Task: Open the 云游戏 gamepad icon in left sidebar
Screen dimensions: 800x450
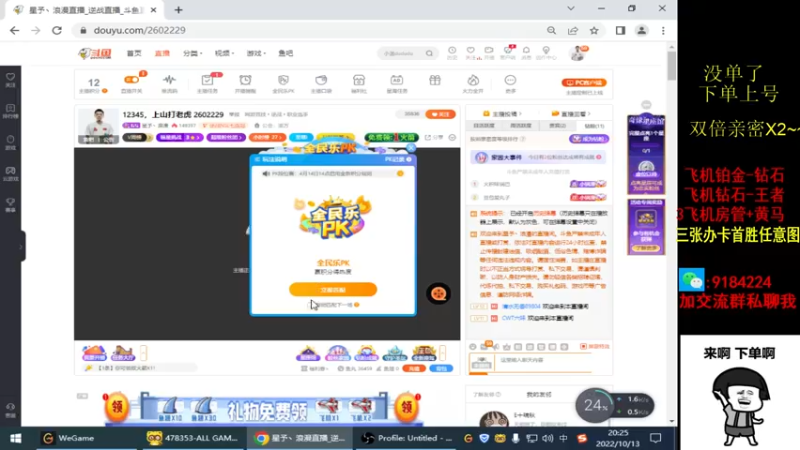Action: click(10, 171)
